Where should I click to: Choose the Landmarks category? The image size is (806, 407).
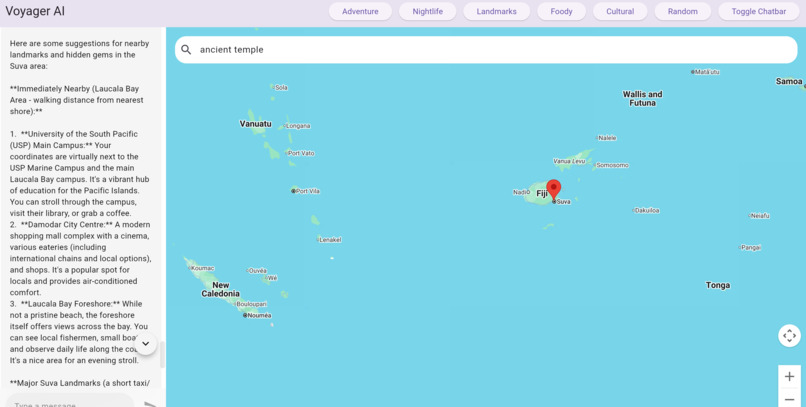click(x=496, y=11)
